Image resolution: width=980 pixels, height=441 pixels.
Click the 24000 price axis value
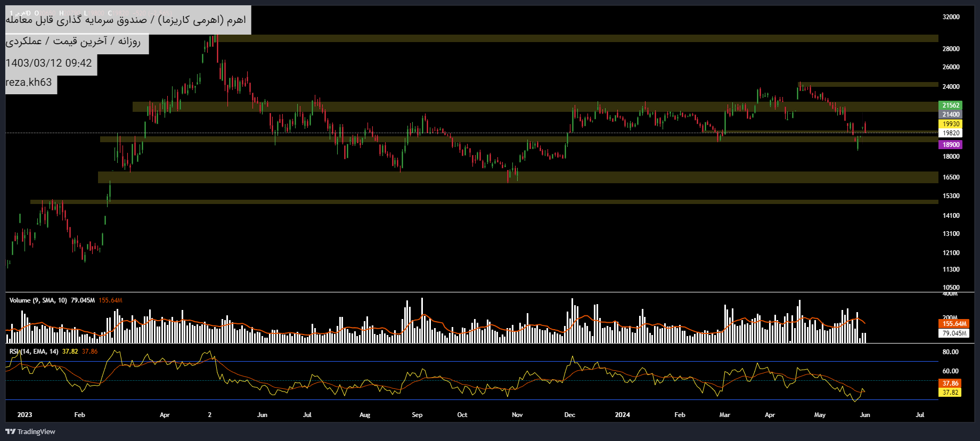click(x=951, y=87)
